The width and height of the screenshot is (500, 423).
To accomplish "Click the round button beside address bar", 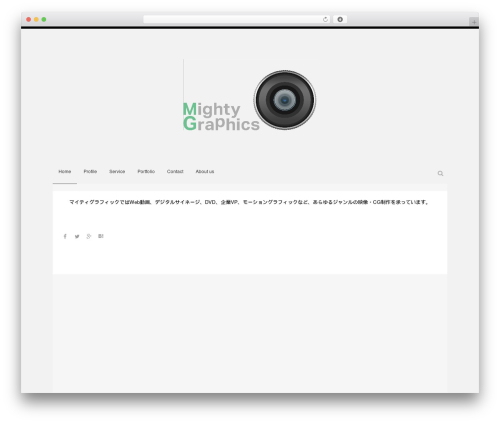I will tap(340, 19).
